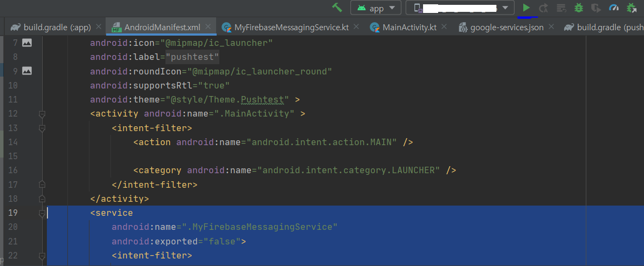Open the Profile app gauge icon

coord(614,8)
